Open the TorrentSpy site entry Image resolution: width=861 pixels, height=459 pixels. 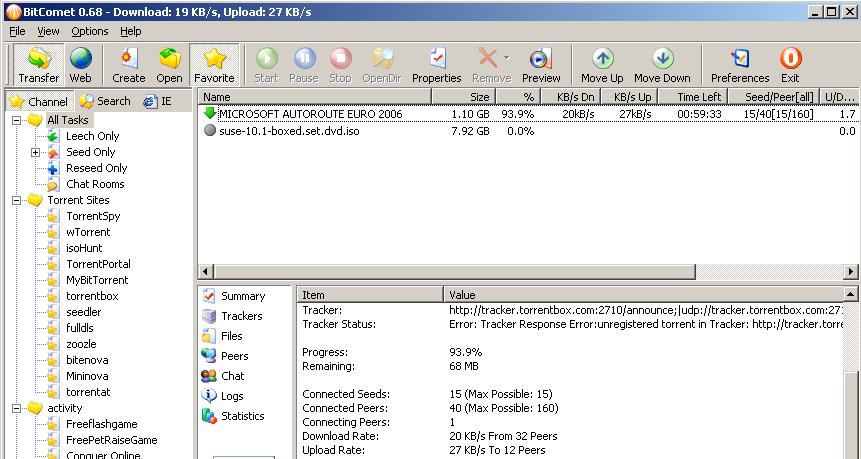93,216
